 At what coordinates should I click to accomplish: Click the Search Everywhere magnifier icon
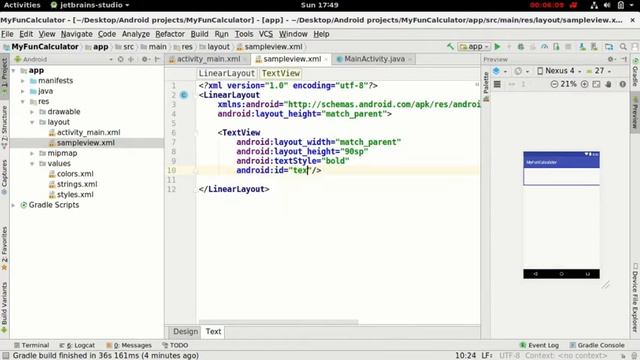pos(623,47)
